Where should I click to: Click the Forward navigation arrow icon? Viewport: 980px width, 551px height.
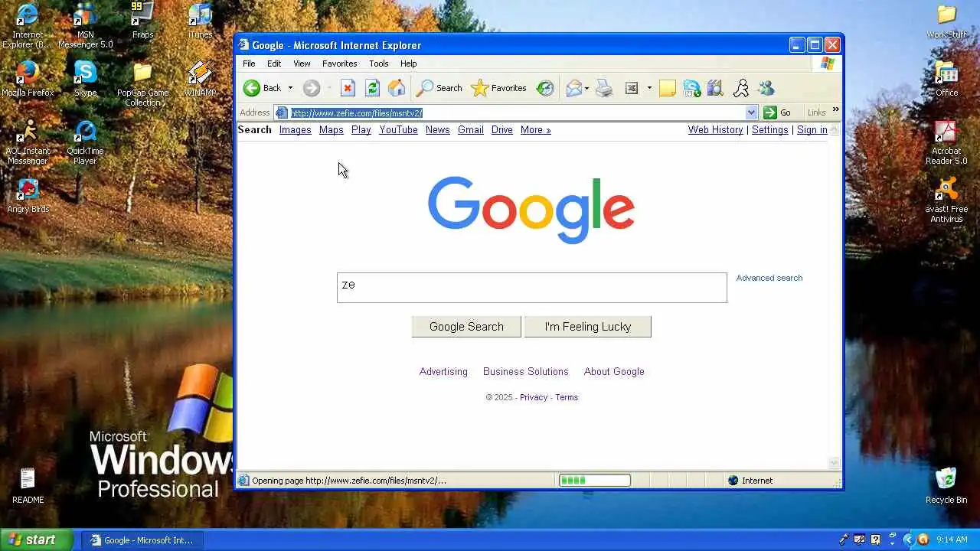coord(311,88)
